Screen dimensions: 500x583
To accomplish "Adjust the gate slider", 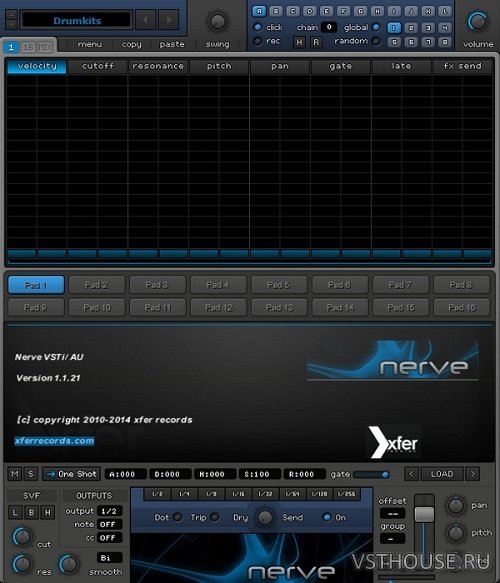I will (371, 474).
